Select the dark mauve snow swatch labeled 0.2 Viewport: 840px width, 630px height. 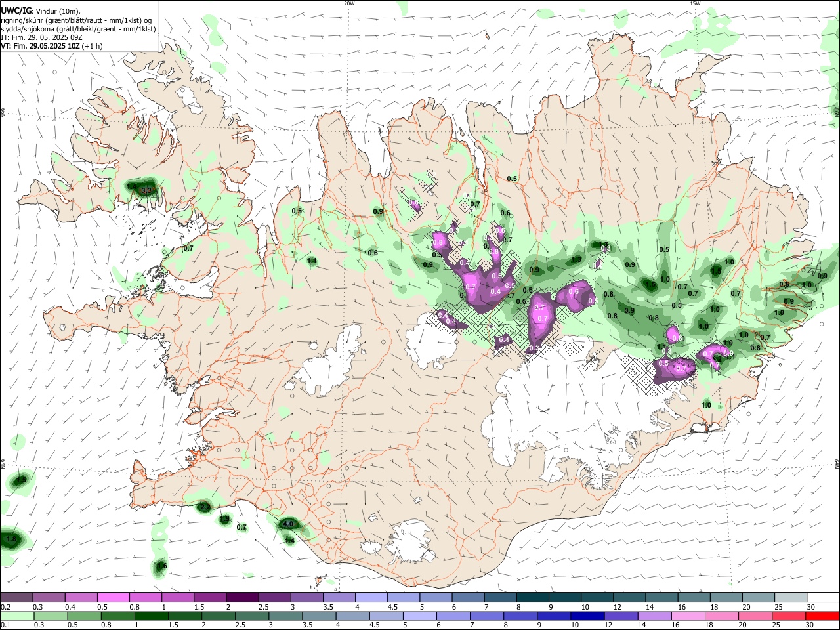(x=16, y=597)
